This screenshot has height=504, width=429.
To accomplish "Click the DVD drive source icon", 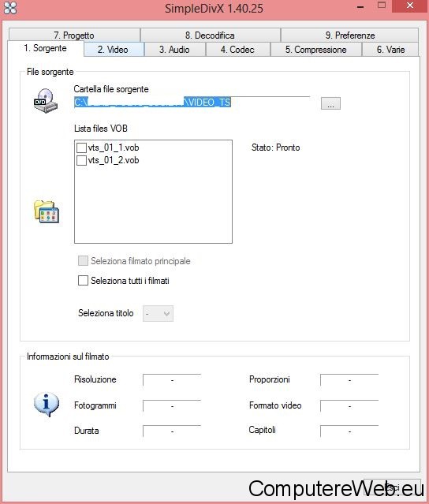I will pos(46,101).
